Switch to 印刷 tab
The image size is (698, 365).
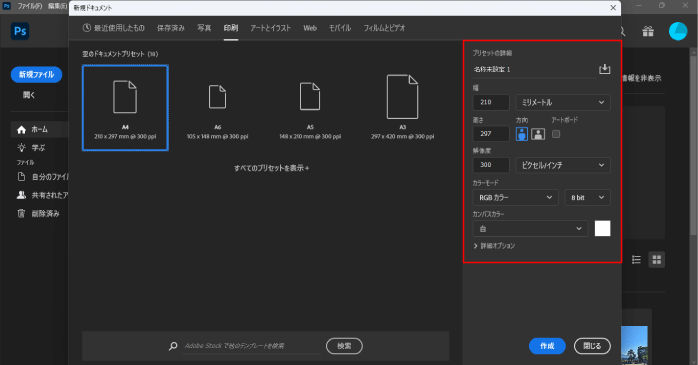231,28
